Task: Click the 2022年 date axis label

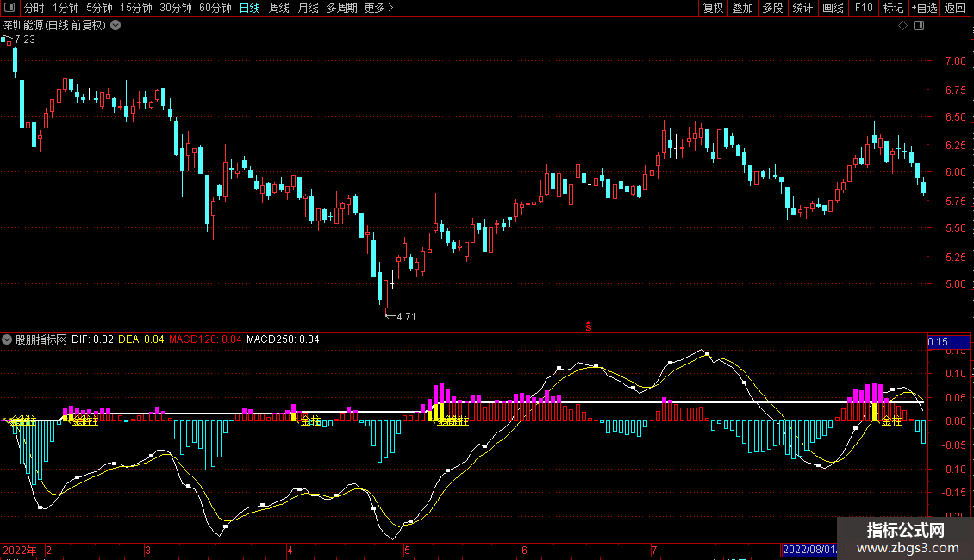Action: pos(20,550)
